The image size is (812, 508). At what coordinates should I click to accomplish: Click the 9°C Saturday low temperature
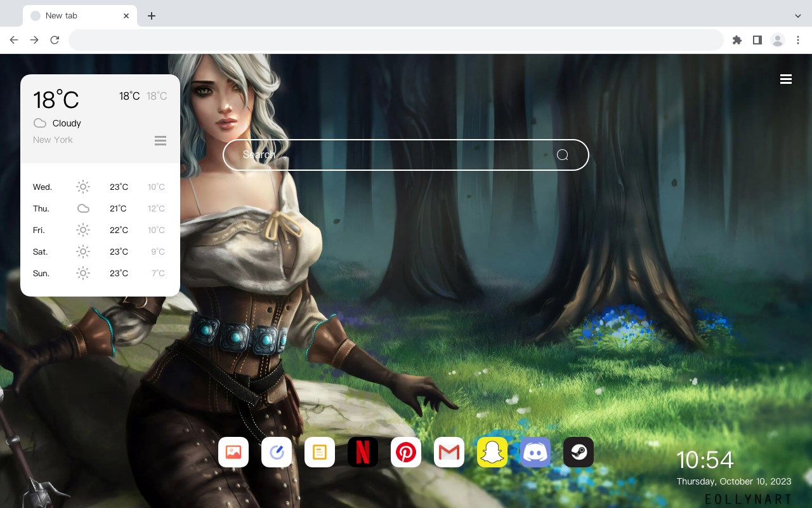point(158,252)
